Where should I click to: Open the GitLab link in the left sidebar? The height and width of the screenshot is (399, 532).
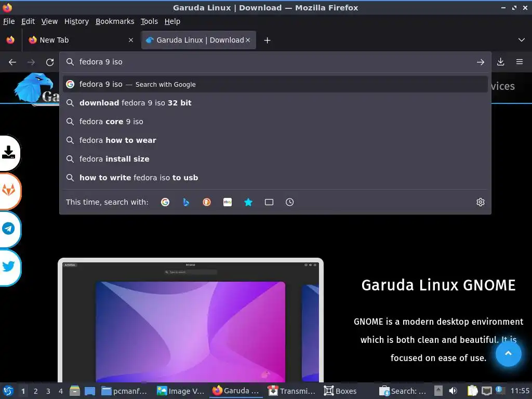click(9, 191)
